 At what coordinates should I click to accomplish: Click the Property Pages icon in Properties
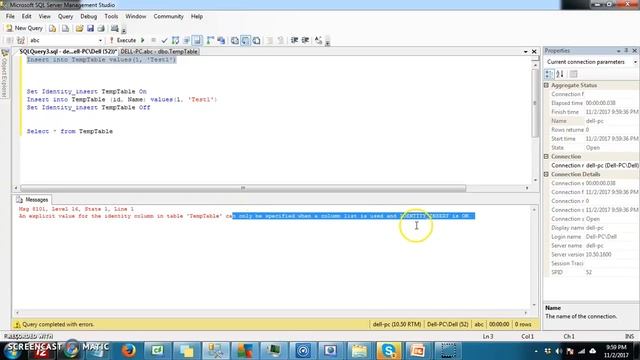[x=573, y=74]
